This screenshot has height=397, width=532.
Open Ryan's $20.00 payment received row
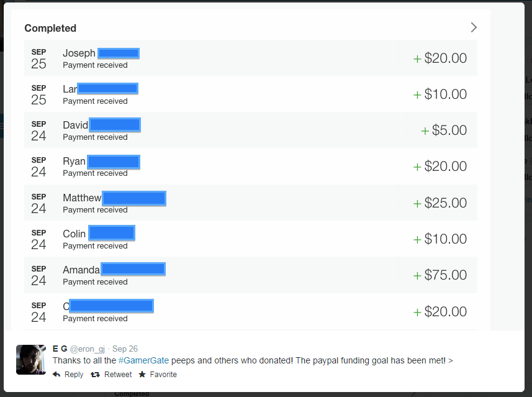[251, 167]
